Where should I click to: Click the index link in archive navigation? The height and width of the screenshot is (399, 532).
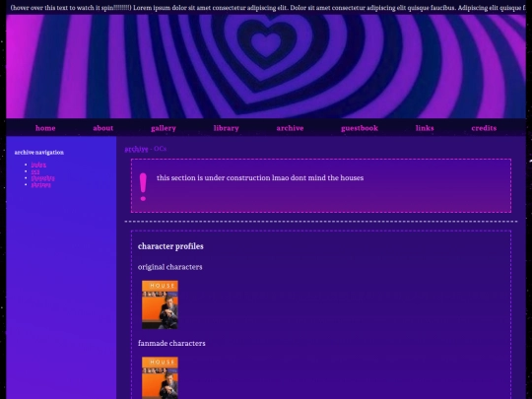tap(38, 165)
